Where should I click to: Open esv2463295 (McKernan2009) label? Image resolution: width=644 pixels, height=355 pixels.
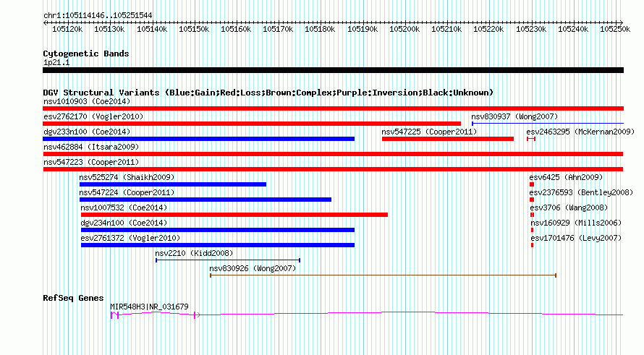tap(580, 132)
